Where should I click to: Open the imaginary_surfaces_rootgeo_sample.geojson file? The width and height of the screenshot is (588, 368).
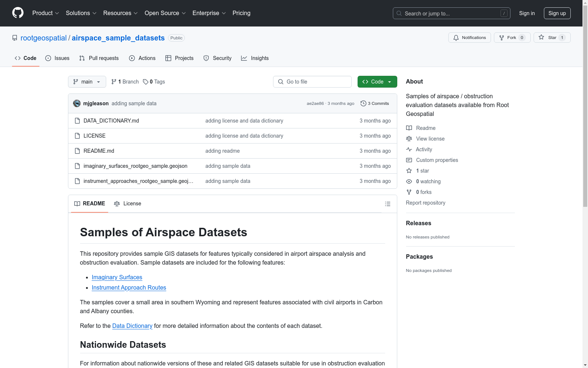[136, 166]
